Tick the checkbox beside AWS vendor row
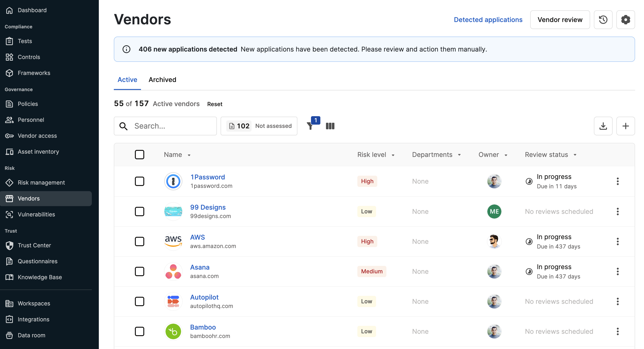This screenshot has height=349, width=644. pyautogui.click(x=140, y=241)
